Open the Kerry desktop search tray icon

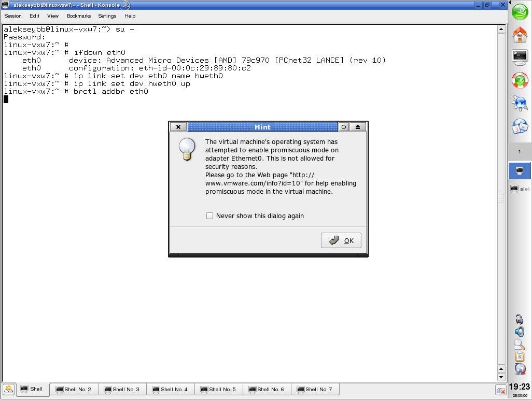point(520,344)
